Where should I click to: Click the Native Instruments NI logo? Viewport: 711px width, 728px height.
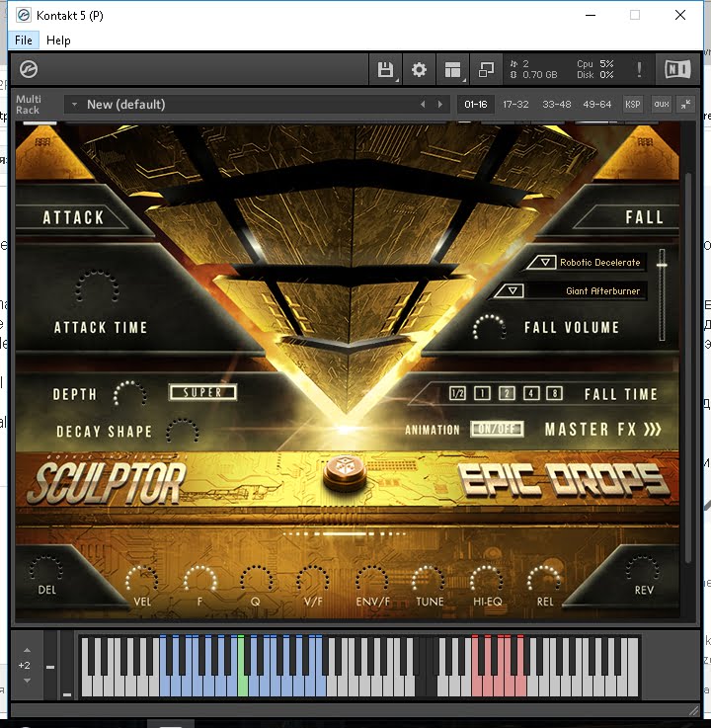pyautogui.click(x=677, y=70)
